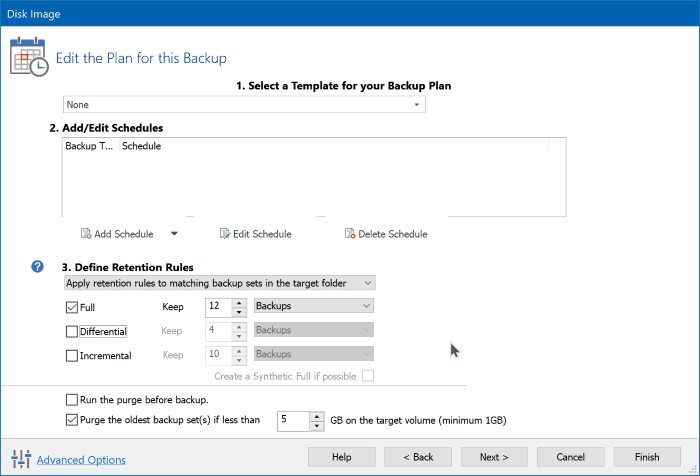Open the backup plan Template dropdown
Screen dimensions: 700x476
(x=244, y=104)
